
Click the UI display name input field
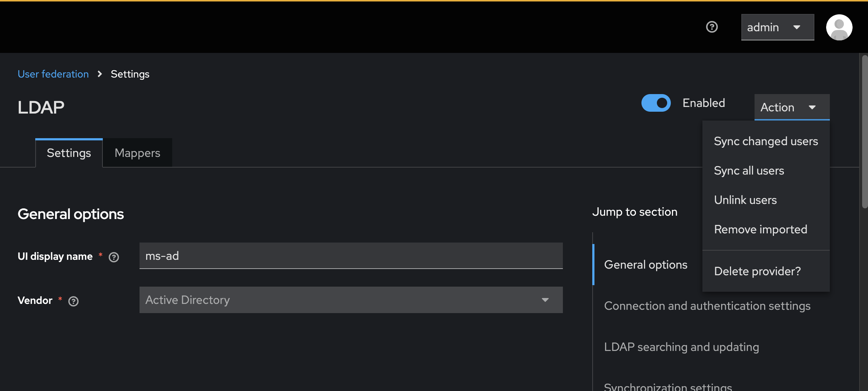(351, 256)
